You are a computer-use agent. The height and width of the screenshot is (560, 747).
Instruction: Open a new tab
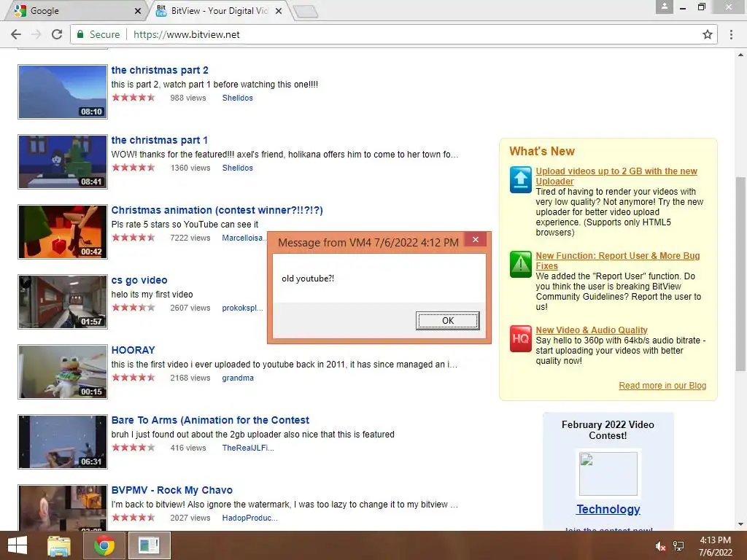coord(306,12)
